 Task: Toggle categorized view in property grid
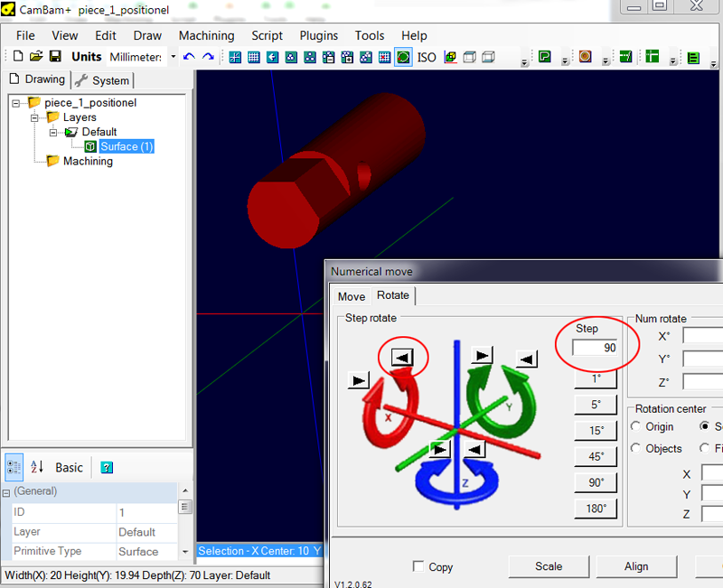[14, 467]
